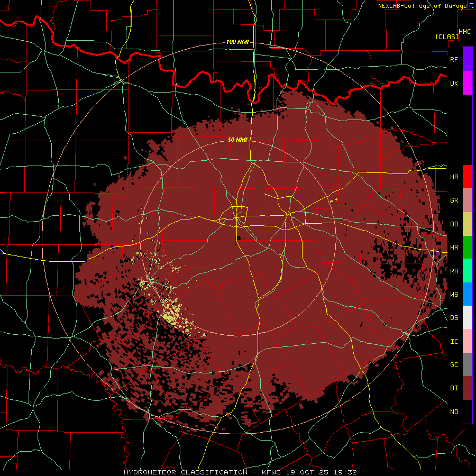Image resolution: width=476 pixels, height=476 pixels.
Task: Pick the RA light-green legend swatch
Action: pos(467,271)
